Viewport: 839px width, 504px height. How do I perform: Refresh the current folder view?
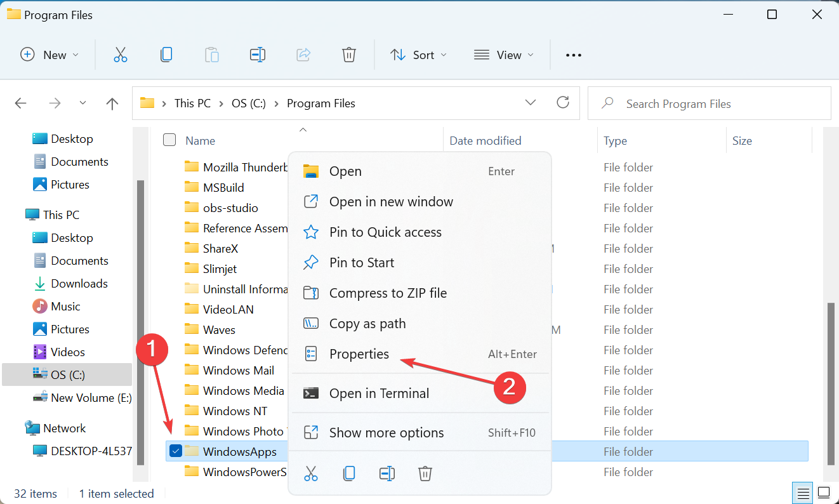pos(562,103)
